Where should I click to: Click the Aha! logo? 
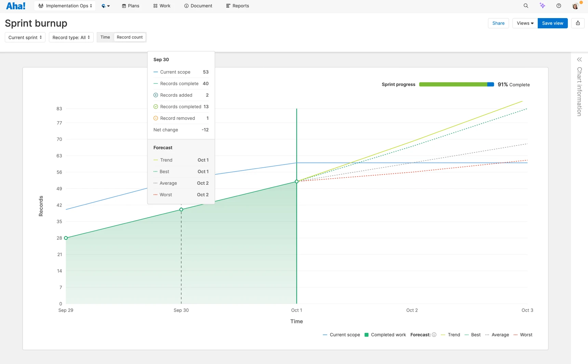16,6
